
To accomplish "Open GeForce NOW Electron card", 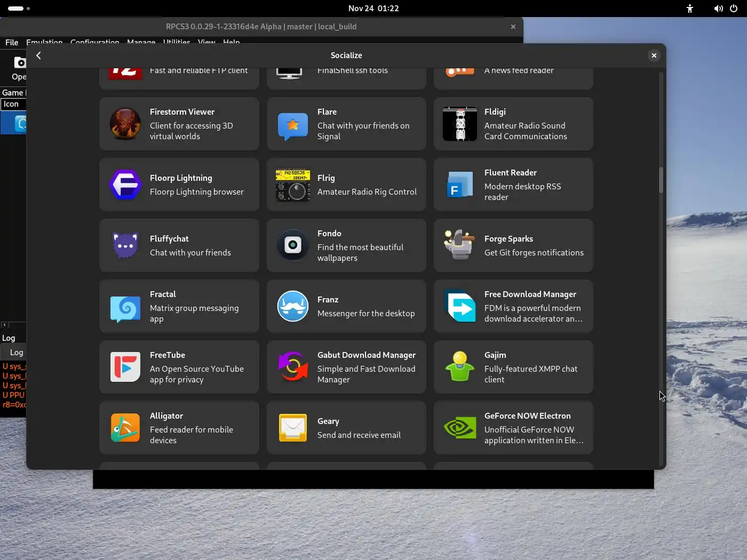I will [513, 428].
